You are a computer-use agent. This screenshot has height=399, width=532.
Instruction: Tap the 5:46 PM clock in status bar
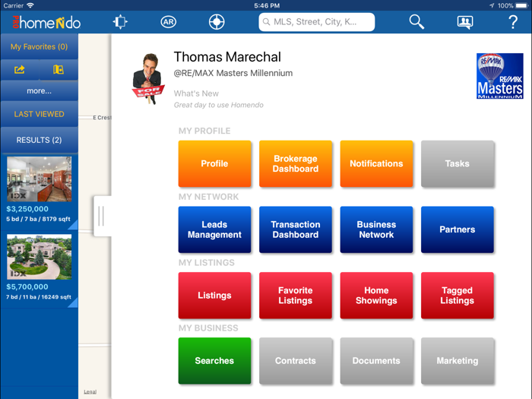coord(267,5)
